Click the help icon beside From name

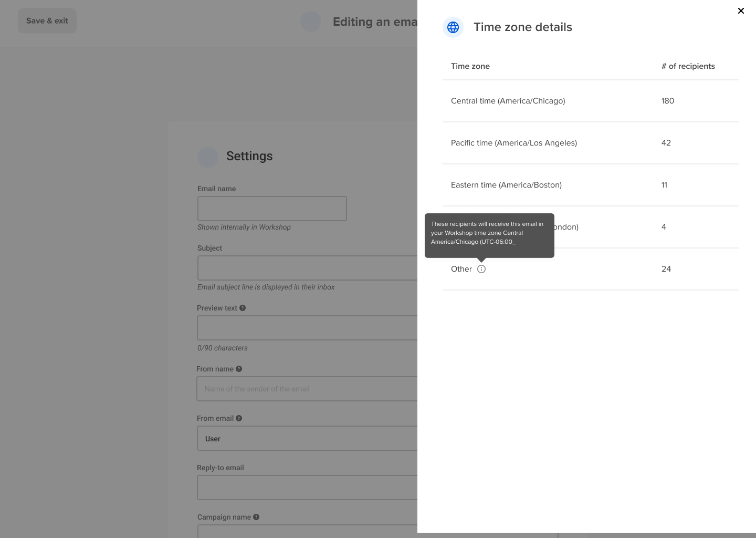point(239,369)
